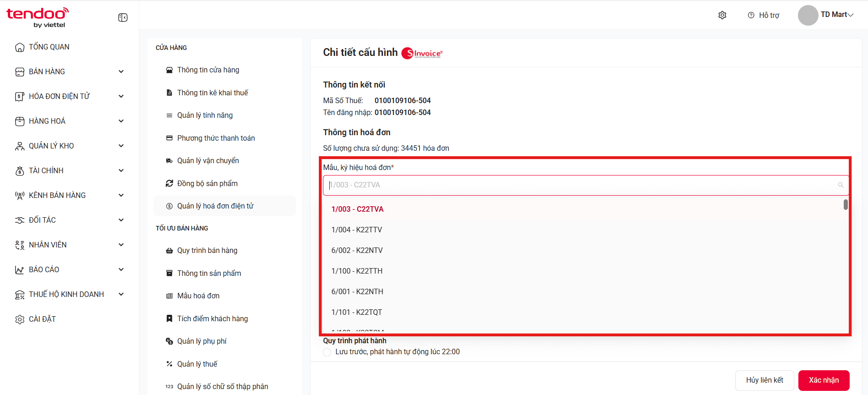
Task: Click the Quy trình bán hàng basket icon
Action: [169, 251]
